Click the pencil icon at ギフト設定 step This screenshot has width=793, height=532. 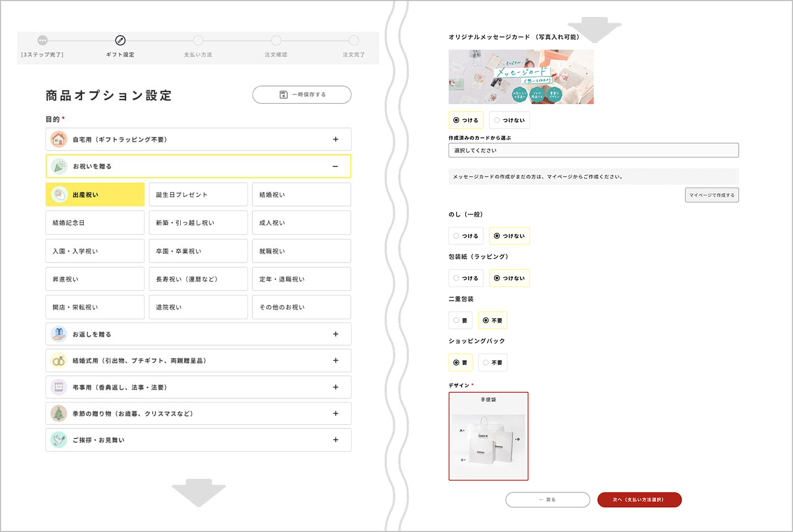[120, 40]
